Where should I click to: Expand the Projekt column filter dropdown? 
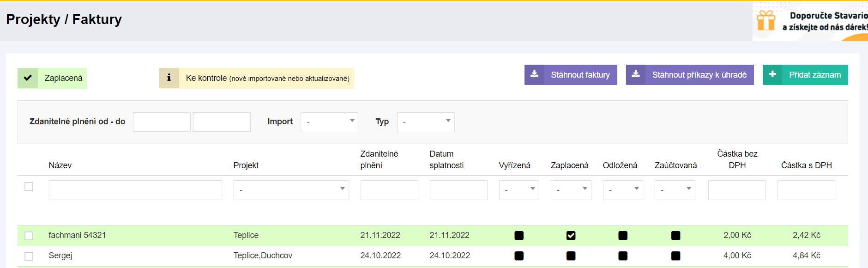tap(291, 190)
